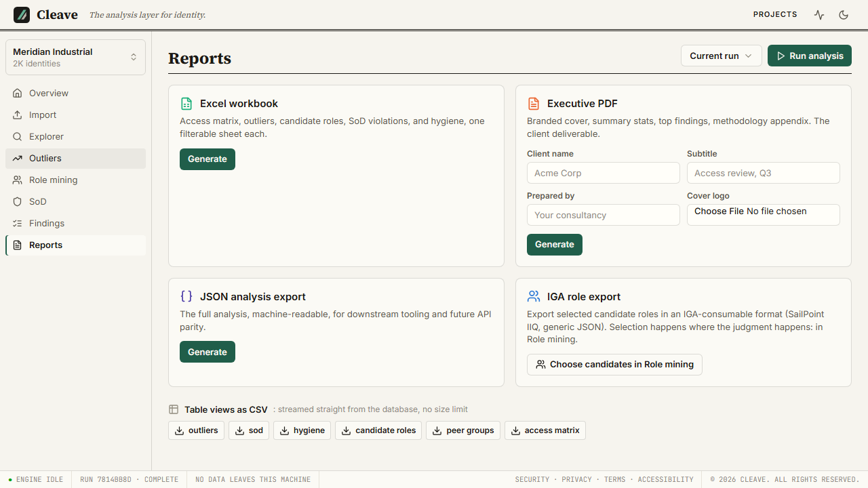Image resolution: width=868 pixels, height=488 pixels.
Task: Open the Import page
Action: [75, 115]
